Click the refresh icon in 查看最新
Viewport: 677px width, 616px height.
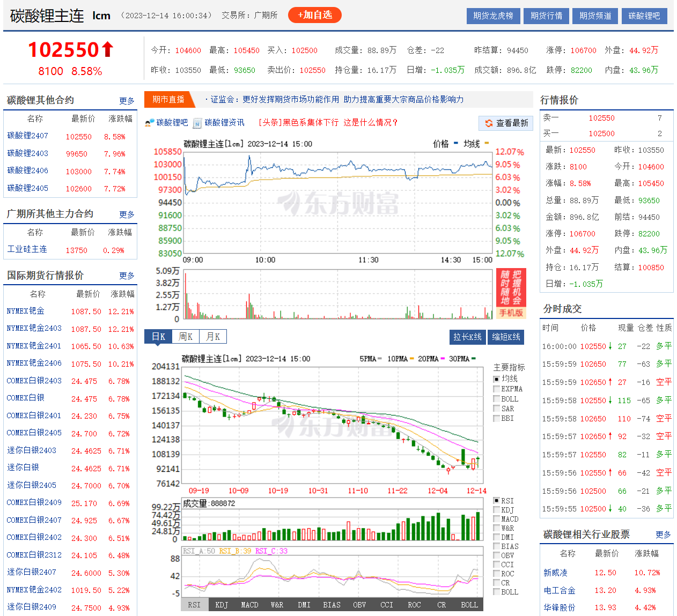489,123
